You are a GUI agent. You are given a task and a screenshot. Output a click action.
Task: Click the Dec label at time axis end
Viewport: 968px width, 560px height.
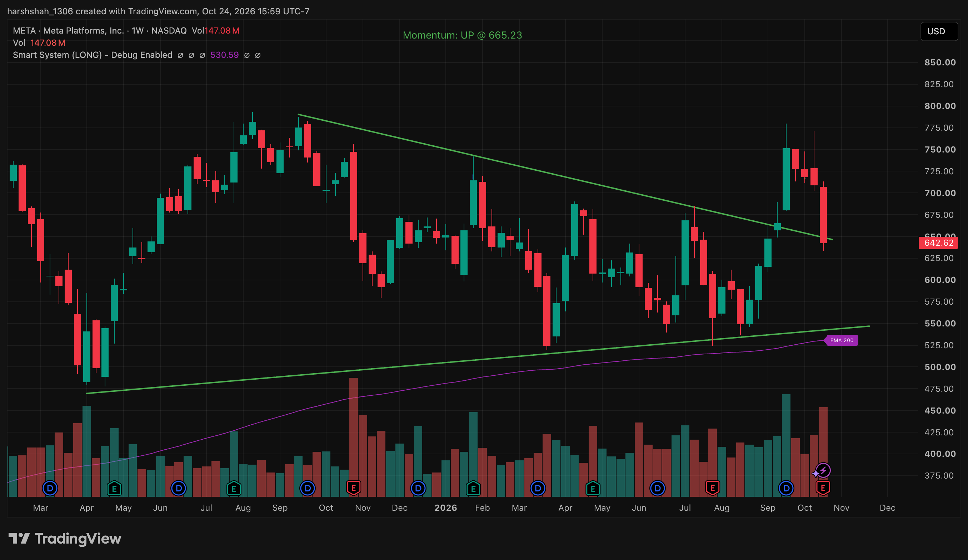[x=887, y=508]
